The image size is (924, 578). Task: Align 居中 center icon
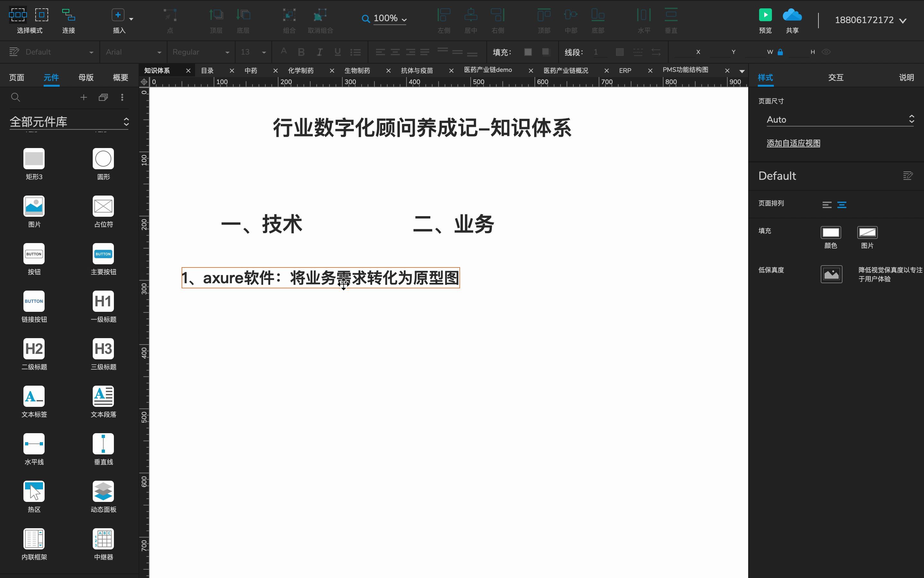pyautogui.click(x=471, y=15)
